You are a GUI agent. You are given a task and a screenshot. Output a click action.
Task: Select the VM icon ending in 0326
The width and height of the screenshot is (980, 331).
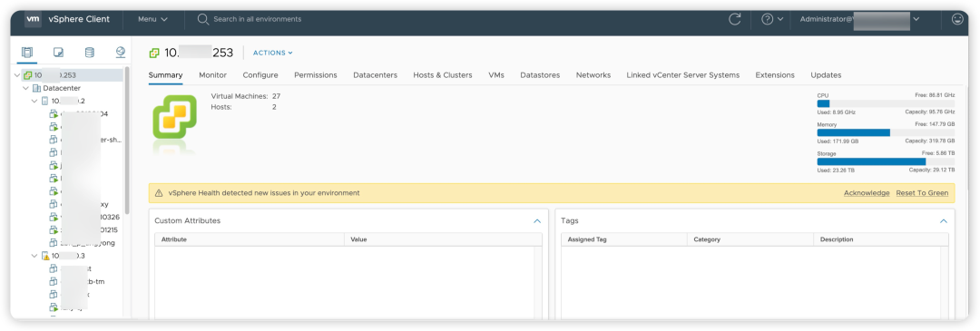tap(54, 218)
